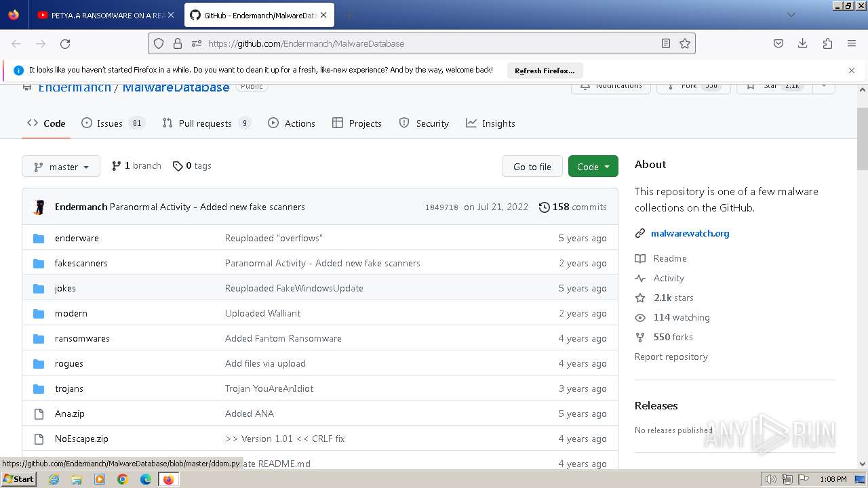Open the Actions tab
This screenshot has width=868, height=488.
coord(292,123)
